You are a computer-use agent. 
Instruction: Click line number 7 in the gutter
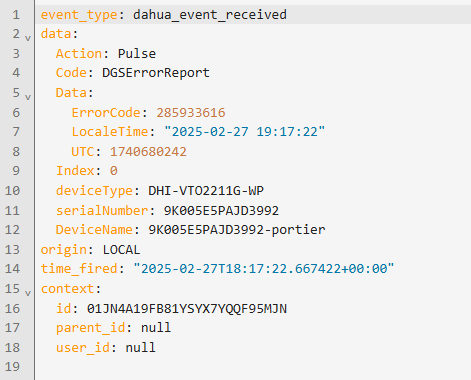click(x=16, y=132)
